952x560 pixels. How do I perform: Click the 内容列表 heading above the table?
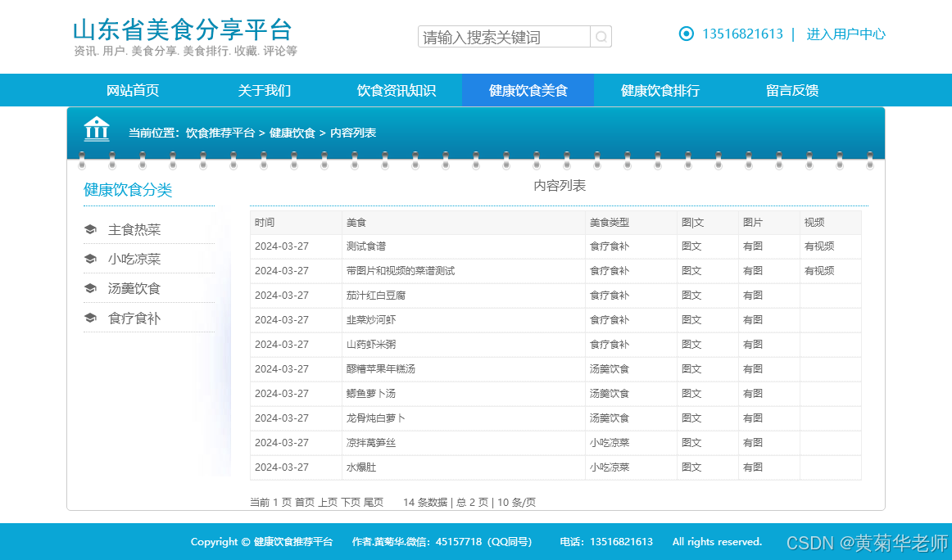tap(560, 186)
